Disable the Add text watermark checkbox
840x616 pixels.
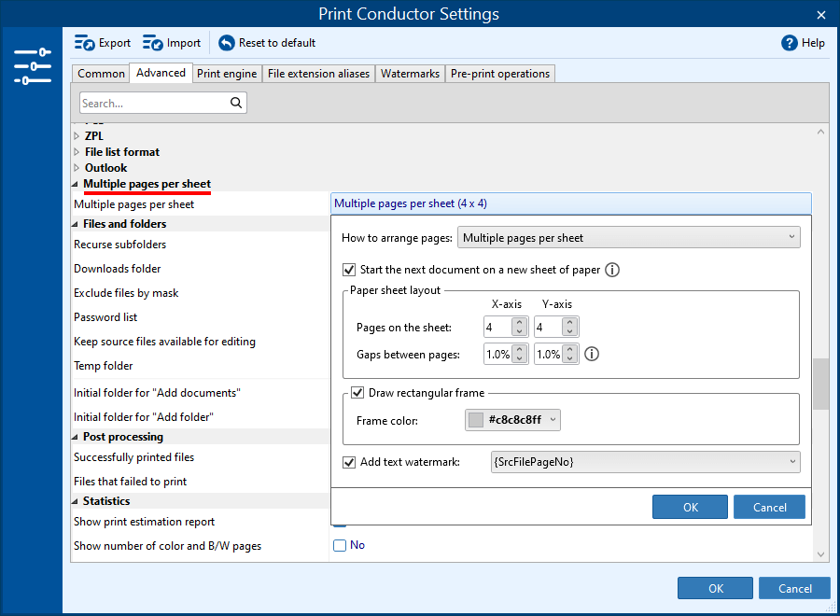pyautogui.click(x=349, y=462)
